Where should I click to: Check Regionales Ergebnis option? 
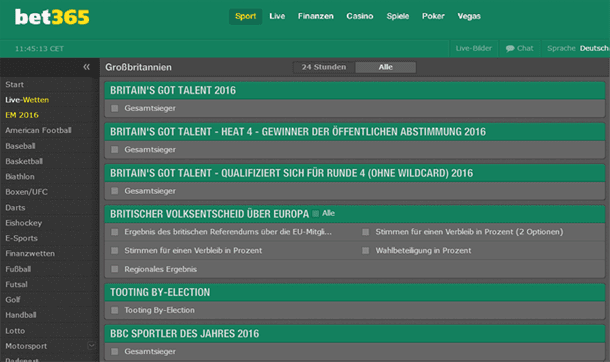(115, 269)
